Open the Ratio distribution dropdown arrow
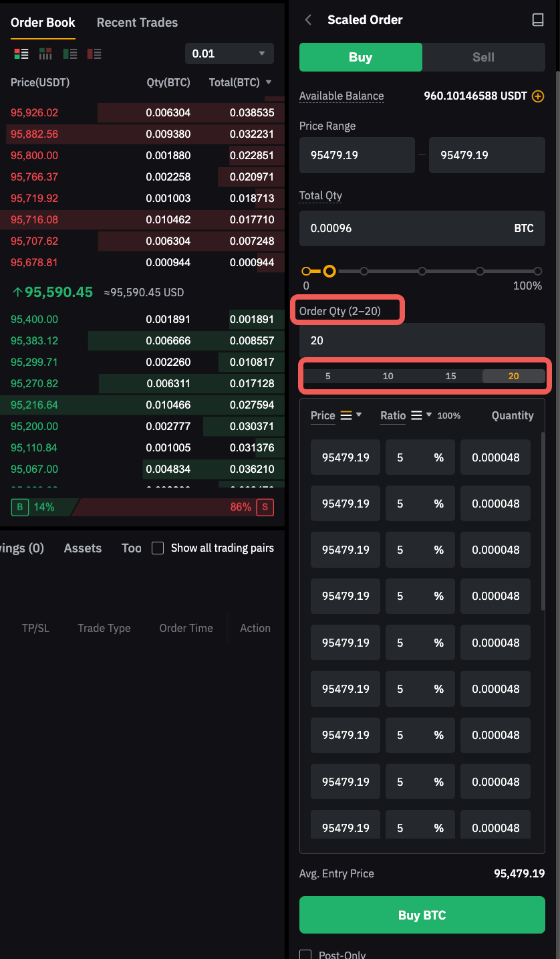560x959 pixels. point(429,415)
